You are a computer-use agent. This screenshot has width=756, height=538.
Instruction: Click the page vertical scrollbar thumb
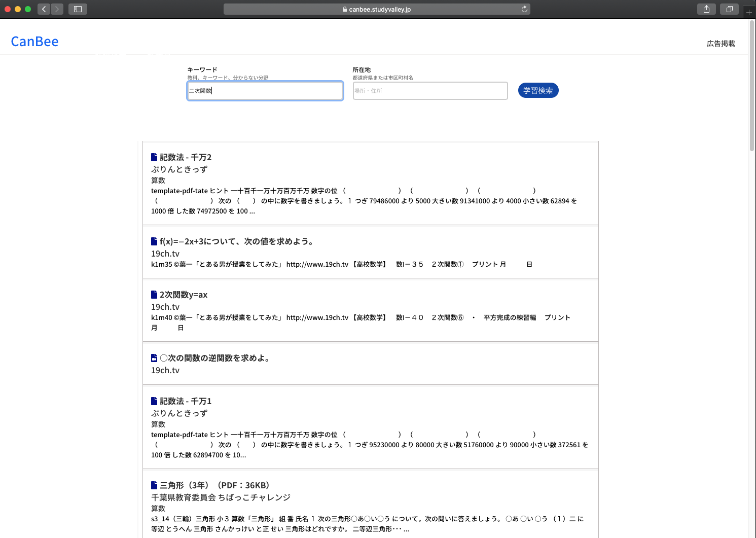click(752, 86)
